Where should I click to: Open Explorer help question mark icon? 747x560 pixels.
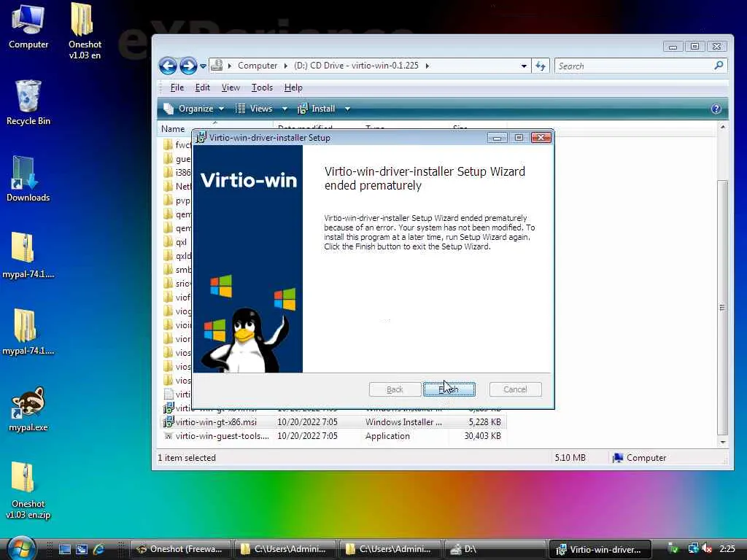716,109
